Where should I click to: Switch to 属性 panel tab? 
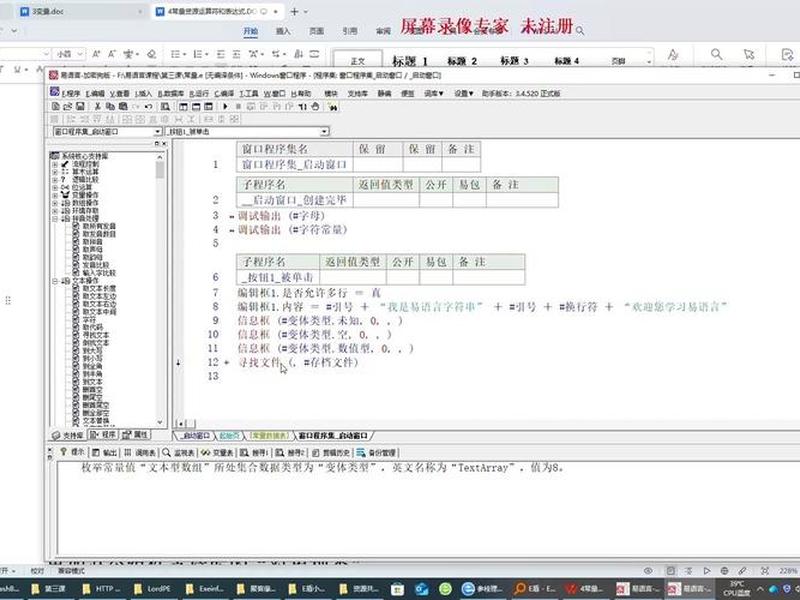point(135,435)
